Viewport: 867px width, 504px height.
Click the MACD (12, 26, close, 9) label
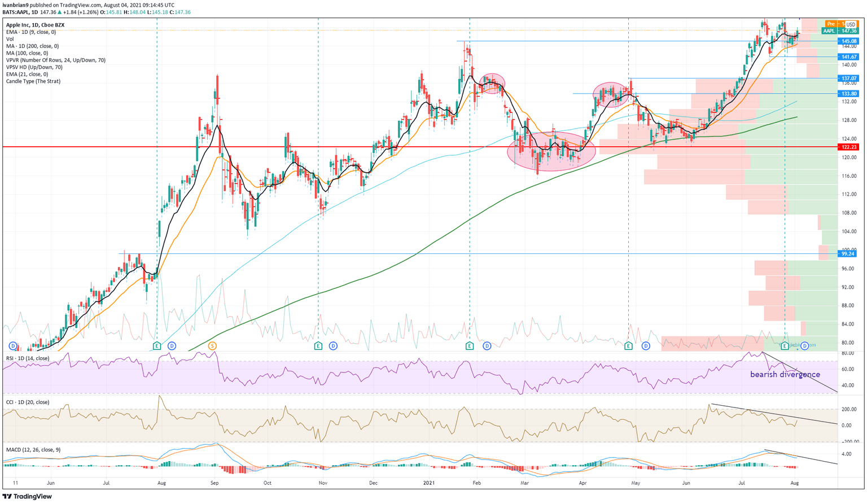[x=33, y=450]
